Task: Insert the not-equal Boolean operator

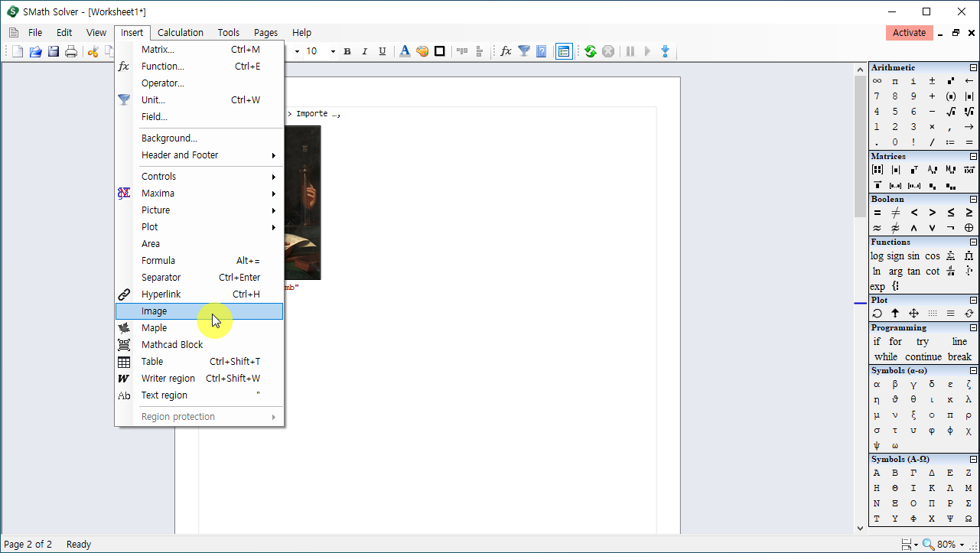Action: [895, 213]
